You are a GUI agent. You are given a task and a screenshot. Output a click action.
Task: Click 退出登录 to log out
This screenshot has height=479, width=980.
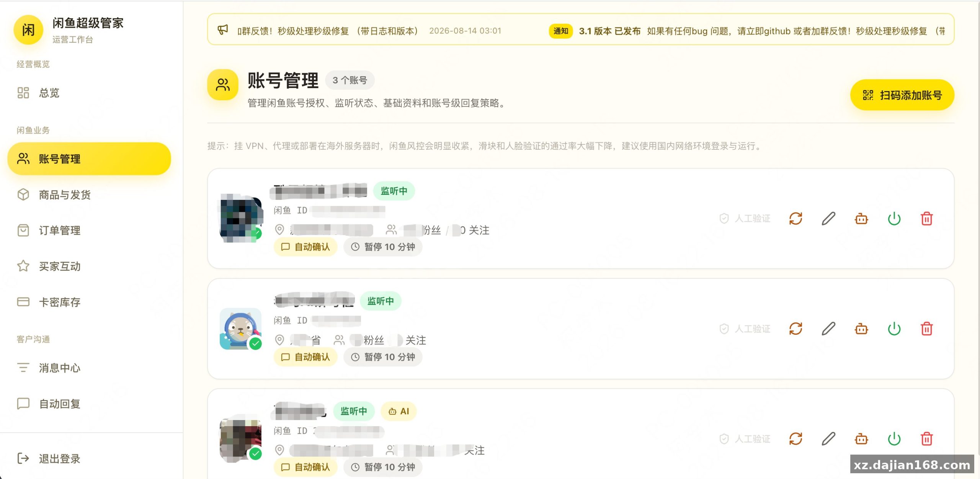(89, 458)
